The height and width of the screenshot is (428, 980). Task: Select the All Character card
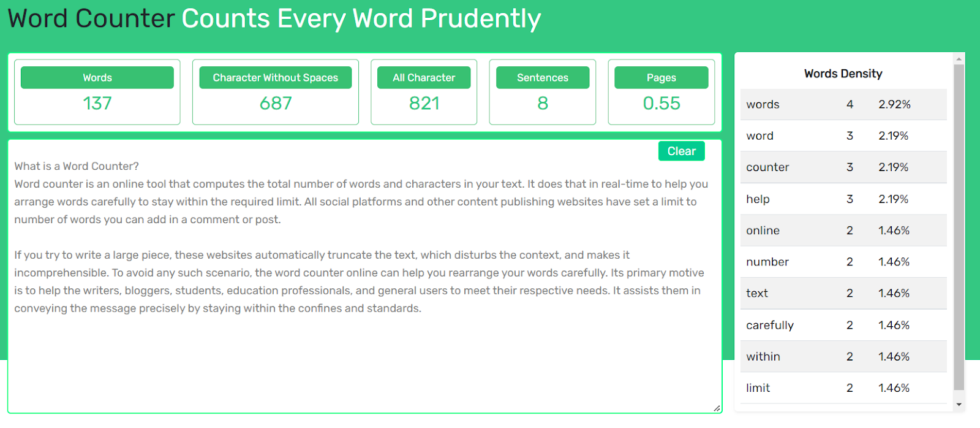(424, 92)
